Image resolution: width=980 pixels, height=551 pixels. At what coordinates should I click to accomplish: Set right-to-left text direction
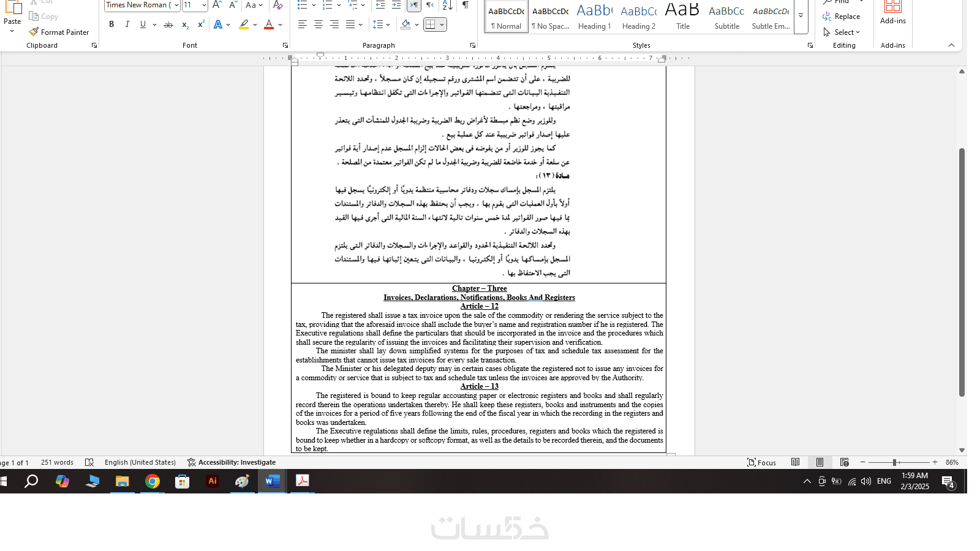coord(430,5)
